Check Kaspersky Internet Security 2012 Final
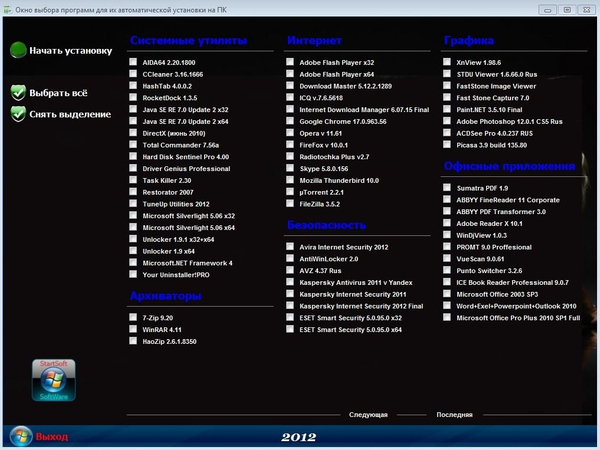 (x=290, y=305)
